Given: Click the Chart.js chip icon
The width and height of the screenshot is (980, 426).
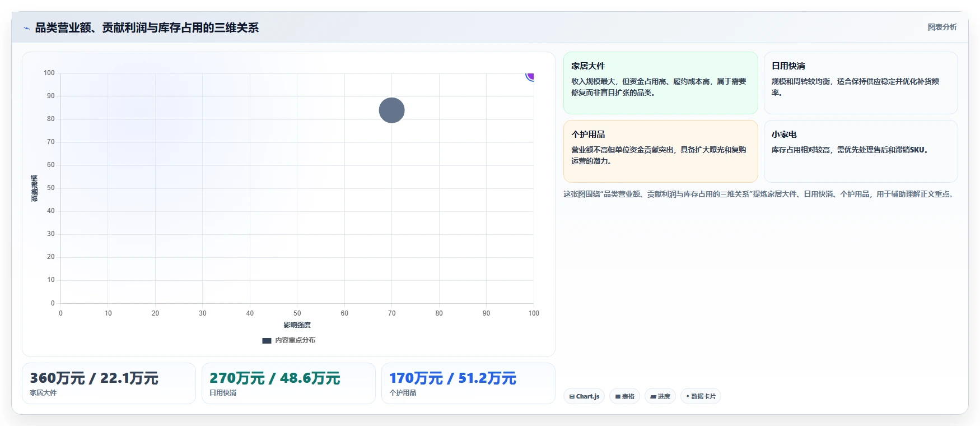Looking at the screenshot, I should click(572, 397).
